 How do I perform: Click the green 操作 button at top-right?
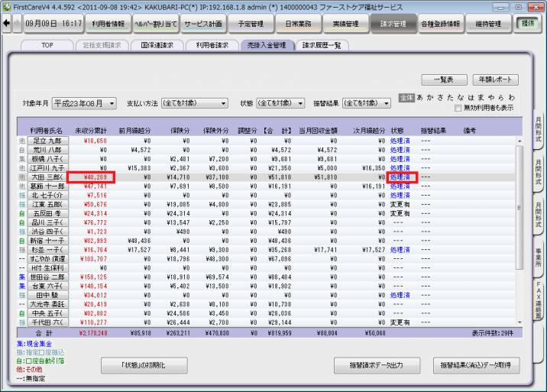point(527,24)
